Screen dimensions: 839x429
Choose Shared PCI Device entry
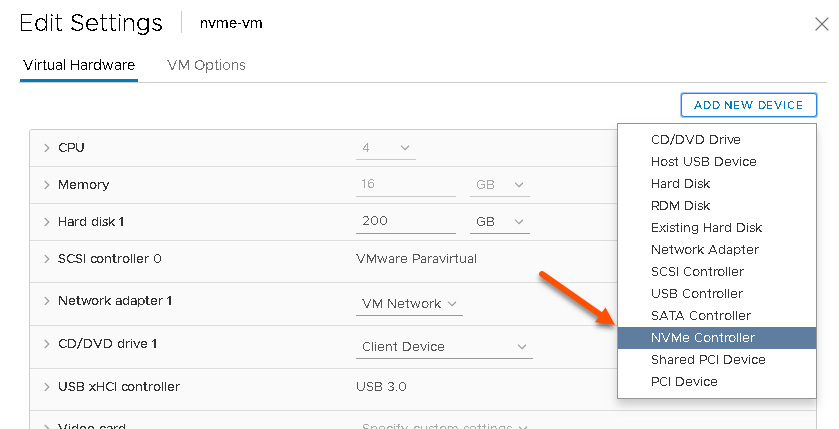point(708,360)
